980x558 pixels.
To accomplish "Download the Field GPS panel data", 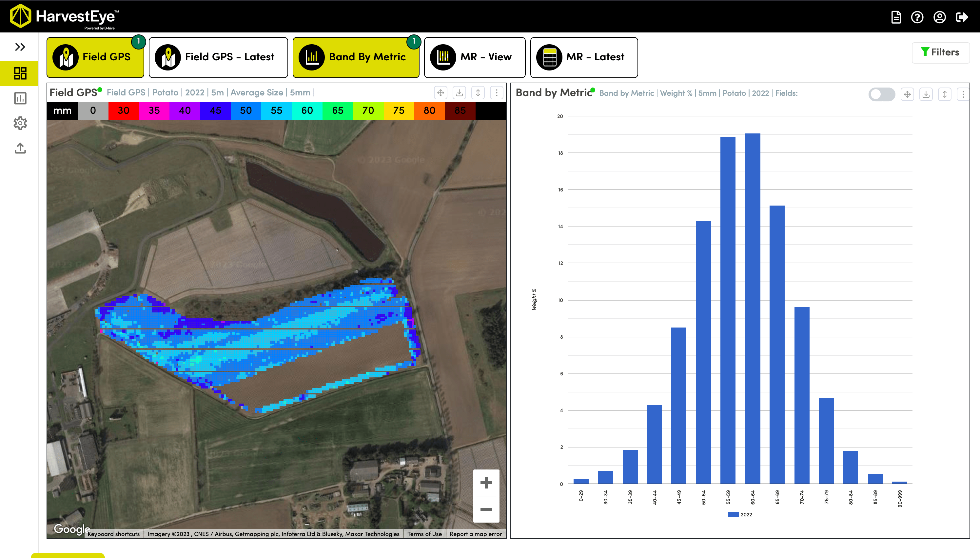I will [459, 93].
